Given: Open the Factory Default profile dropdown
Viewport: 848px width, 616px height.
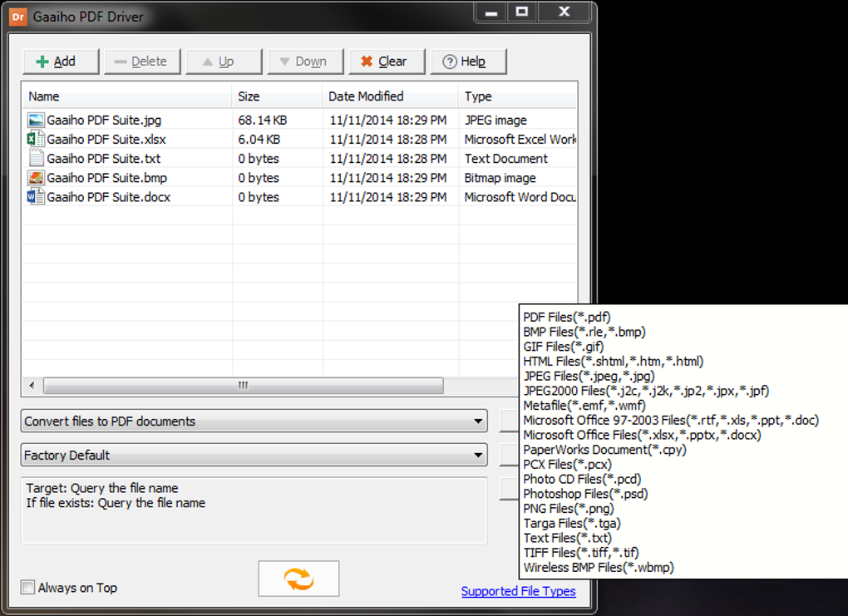Looking at the screenshot, I should 254,456.
